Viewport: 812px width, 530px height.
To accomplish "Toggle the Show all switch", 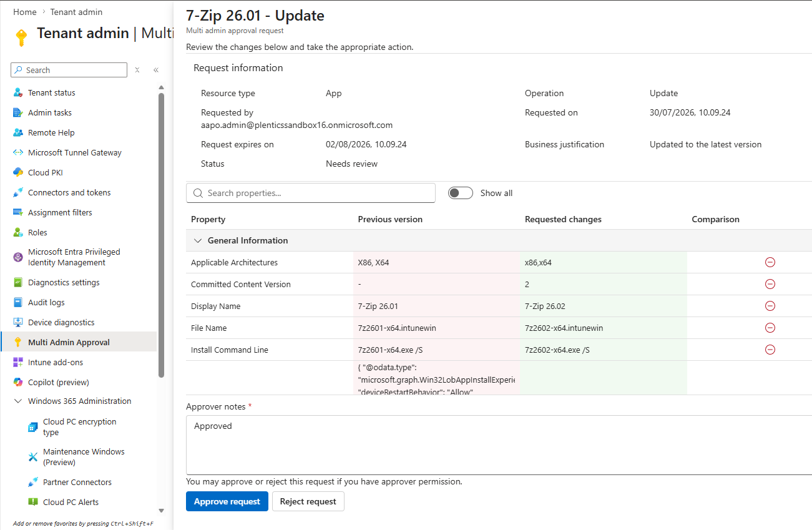I will point(461,193).
